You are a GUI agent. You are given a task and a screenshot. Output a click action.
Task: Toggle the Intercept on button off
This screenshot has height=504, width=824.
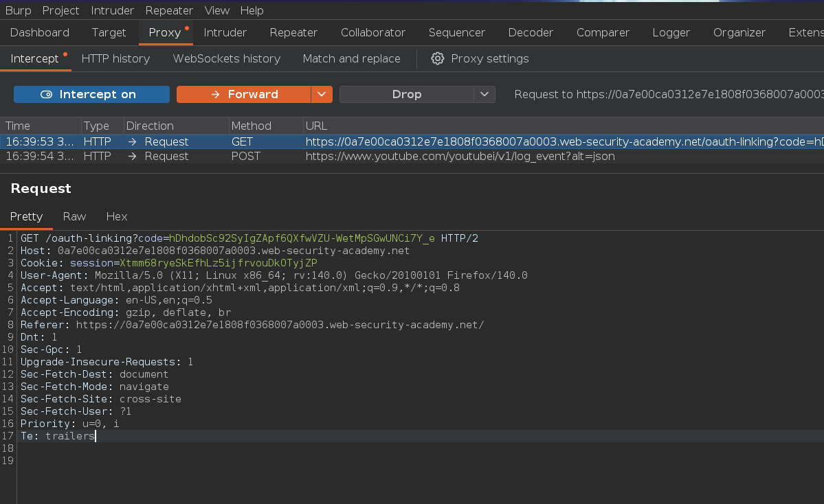pyautogui.click(x=91, y=95)
